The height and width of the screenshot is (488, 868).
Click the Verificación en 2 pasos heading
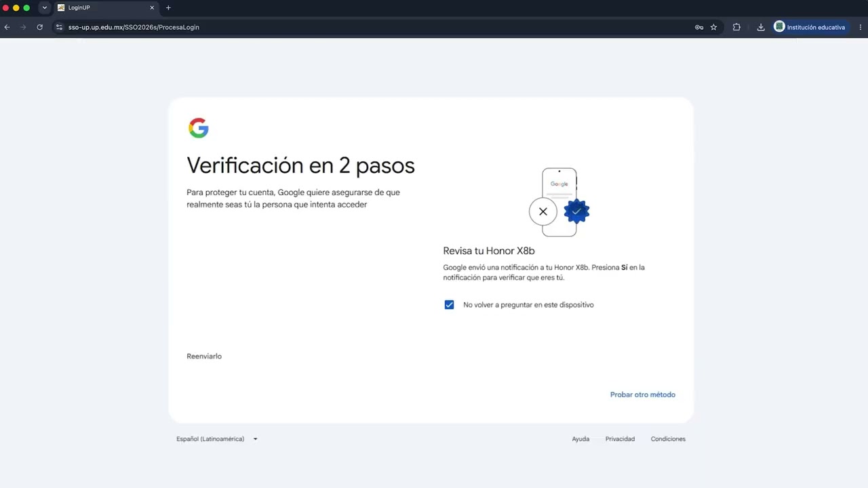point(300,165)
